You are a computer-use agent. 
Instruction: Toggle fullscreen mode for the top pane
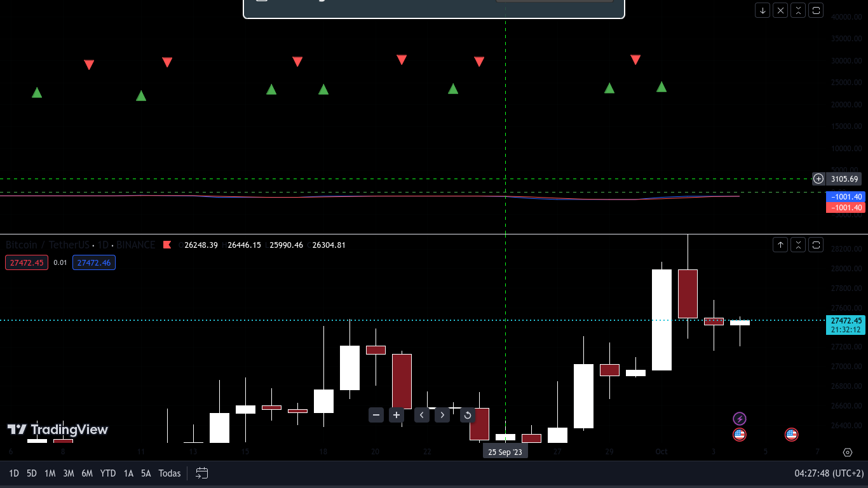[x=816, y=10]
